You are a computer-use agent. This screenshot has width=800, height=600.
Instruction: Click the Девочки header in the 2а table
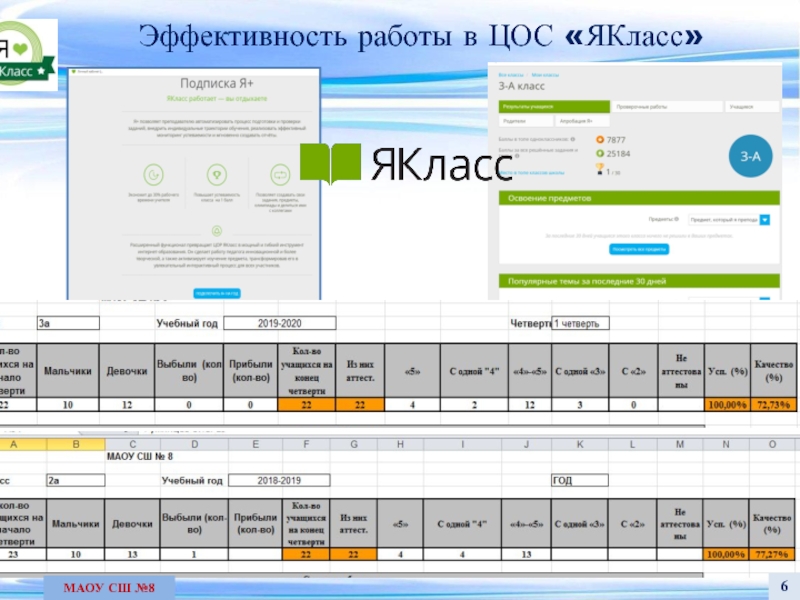pyautogui.click(x=132, y=523)
